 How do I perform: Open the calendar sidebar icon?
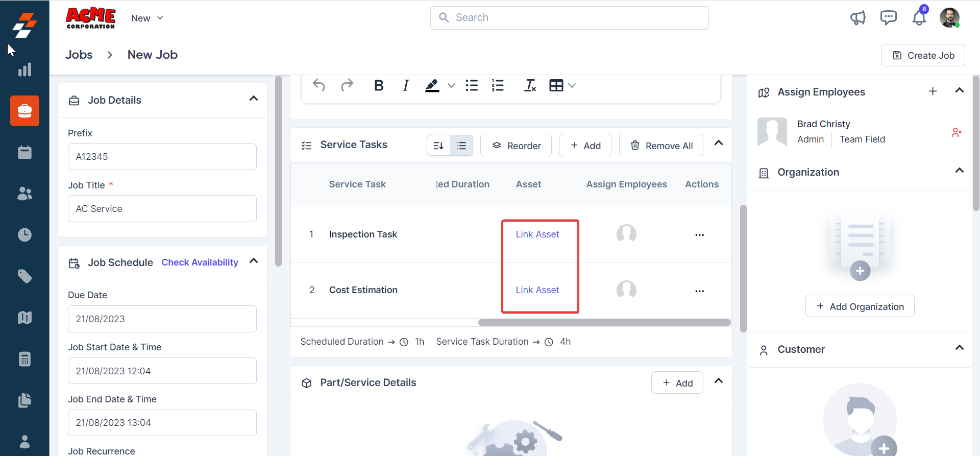point(24,152)
